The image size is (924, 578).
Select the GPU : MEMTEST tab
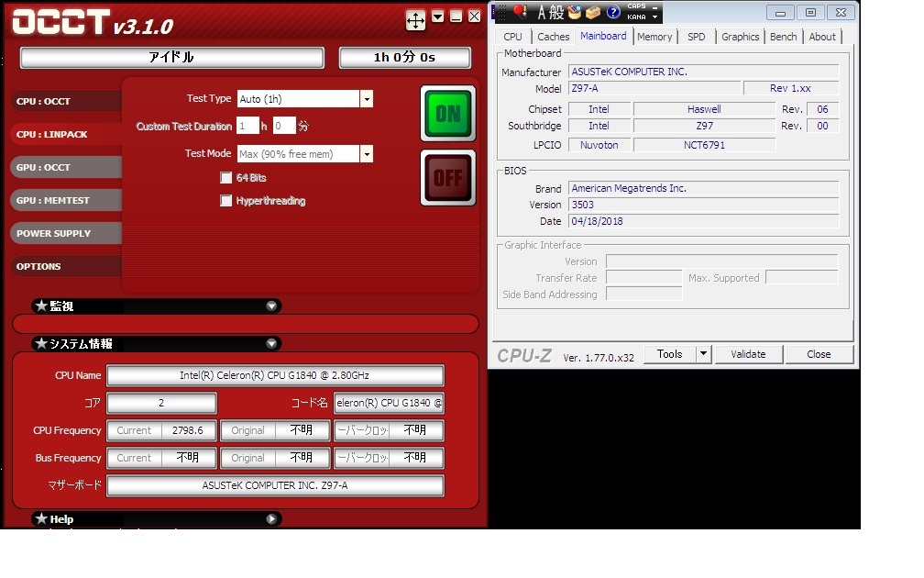pyautogui.click(x=57, y=201)
